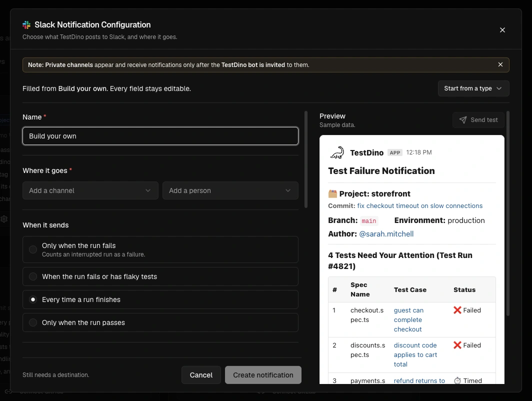This screenshot has width=532, height=401.
Task: Click the 12:18 PM timestamp in preview
Action: click(x=419, y=152)
